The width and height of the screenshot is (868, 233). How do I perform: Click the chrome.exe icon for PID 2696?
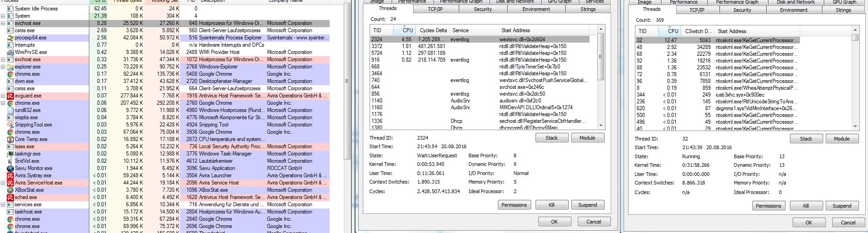tap(10, 226)
